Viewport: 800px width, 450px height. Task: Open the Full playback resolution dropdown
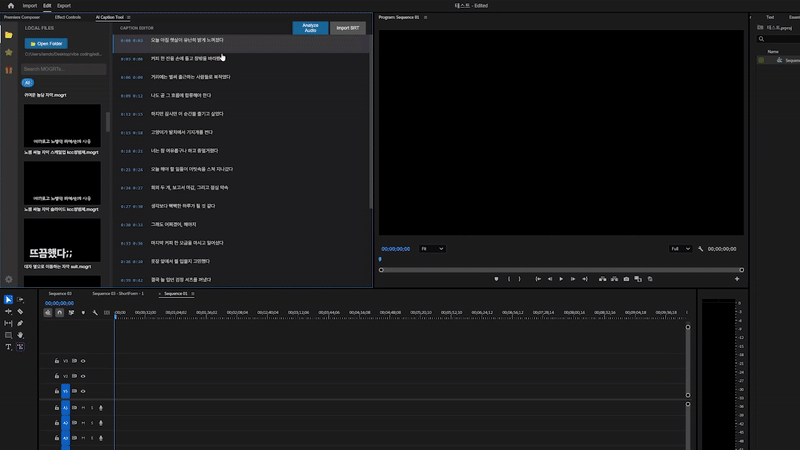[680, 248]
